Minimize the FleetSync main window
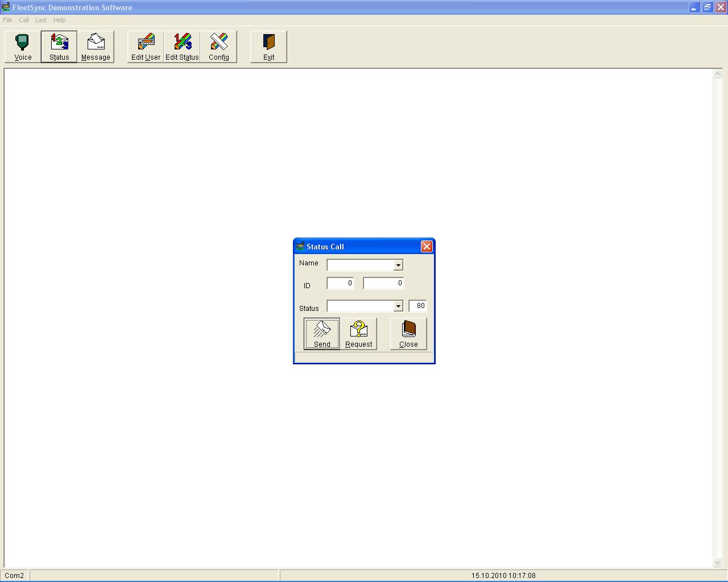The height and width of the screenshot is (582, 728). pos(694,7)
